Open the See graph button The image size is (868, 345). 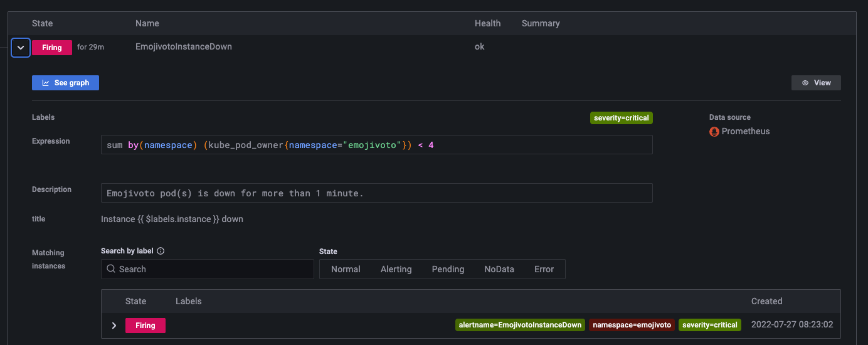tap(65, 83)
